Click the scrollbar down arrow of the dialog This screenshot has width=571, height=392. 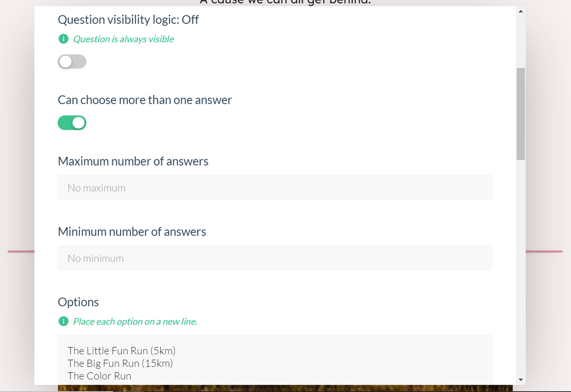[521, 379]
